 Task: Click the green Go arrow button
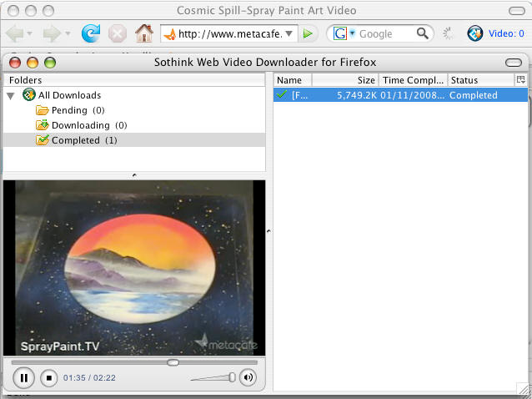pyautogui.click(x=308, y=33)
